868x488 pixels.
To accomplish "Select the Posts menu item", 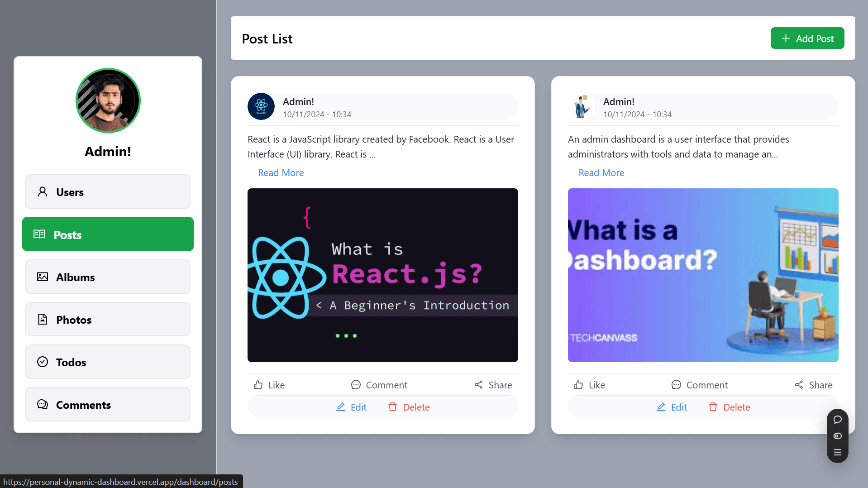I will tap(108, 234).
